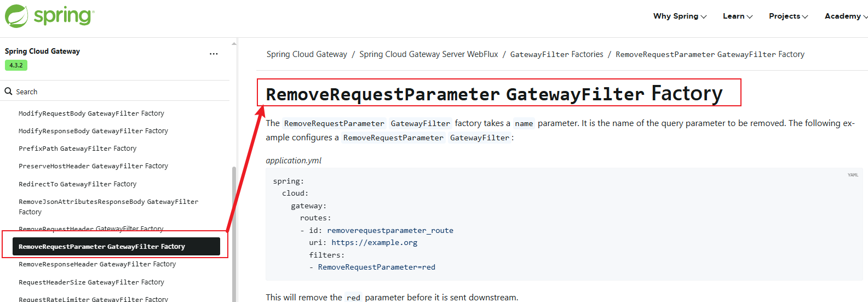
Task: Click the sidebar scrollbar thumb
Action: pos(234,234)
